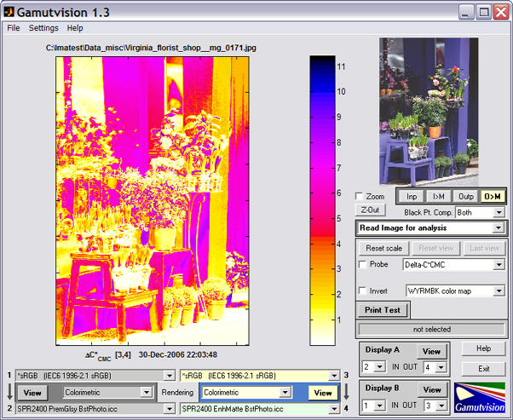Switch the view to Inp
The image size is (513, 420).
pyautogui.click(x=412, y=196)
